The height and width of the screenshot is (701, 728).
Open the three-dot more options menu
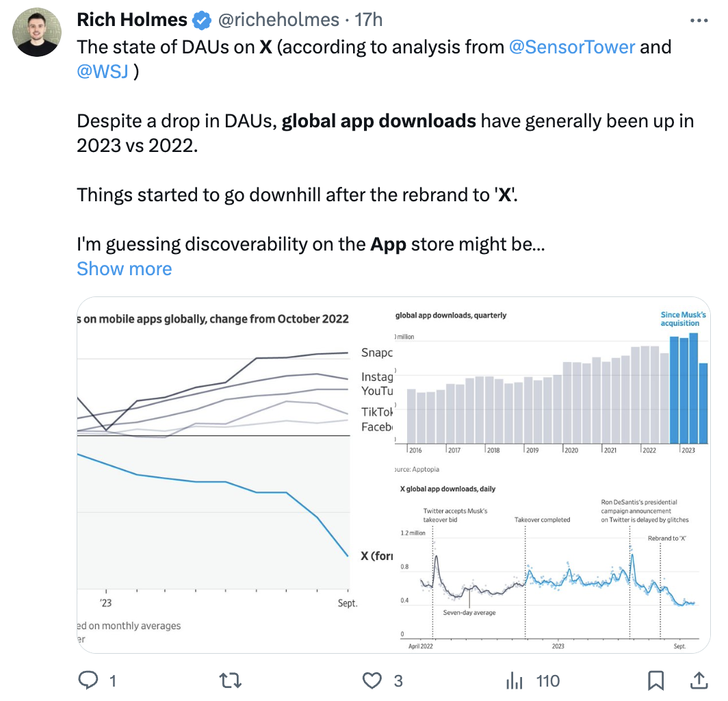pyautogui.click(x=699, y=21)
